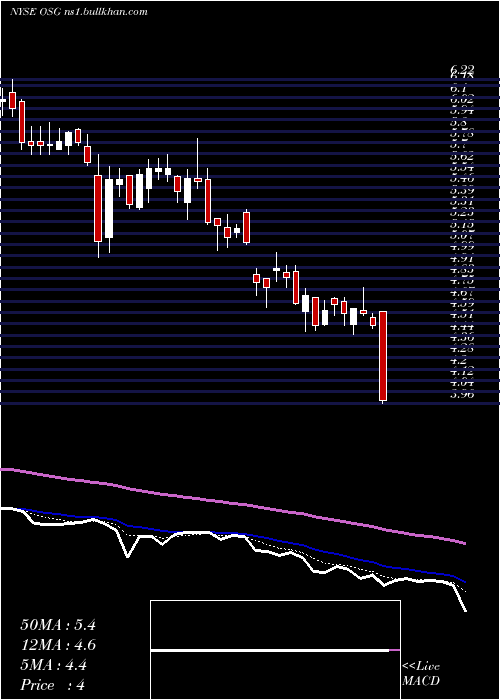Screen dimensions: 500x700
Task: Click the 50MA : 5.4 label
Action: point(58,625)
